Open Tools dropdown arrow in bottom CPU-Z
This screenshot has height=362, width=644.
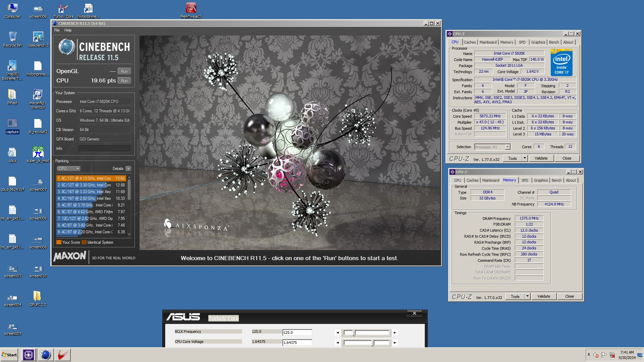[x=527, y=296]
